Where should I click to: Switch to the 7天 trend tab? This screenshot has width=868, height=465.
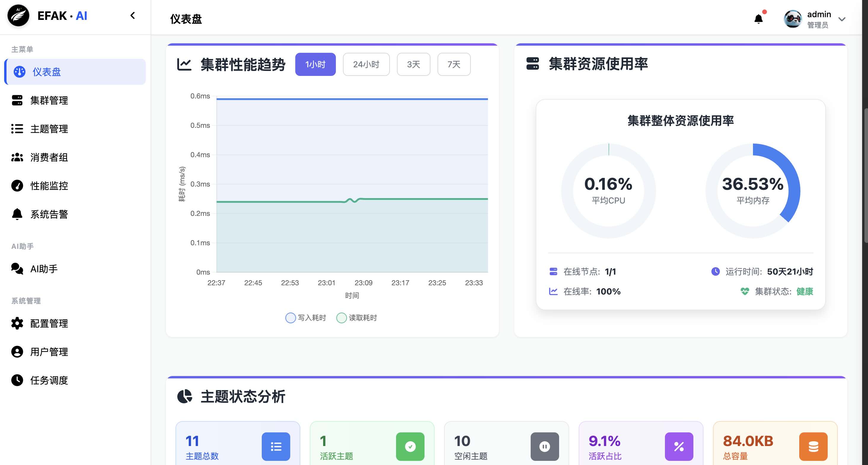click(x=454, y=64)
